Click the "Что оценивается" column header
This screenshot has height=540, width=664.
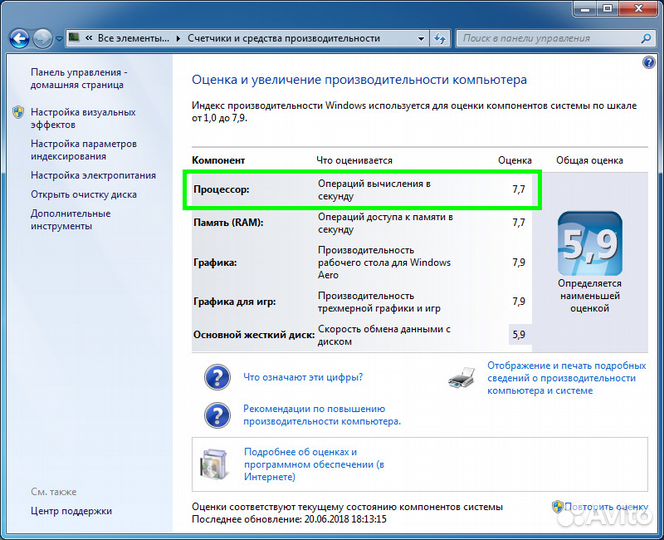(354, 161)
